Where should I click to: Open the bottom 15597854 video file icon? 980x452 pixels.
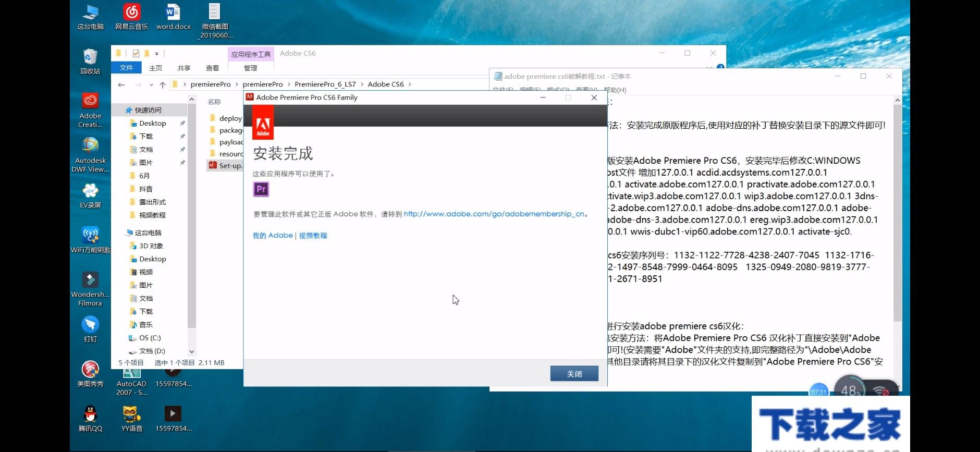[173, 419]
